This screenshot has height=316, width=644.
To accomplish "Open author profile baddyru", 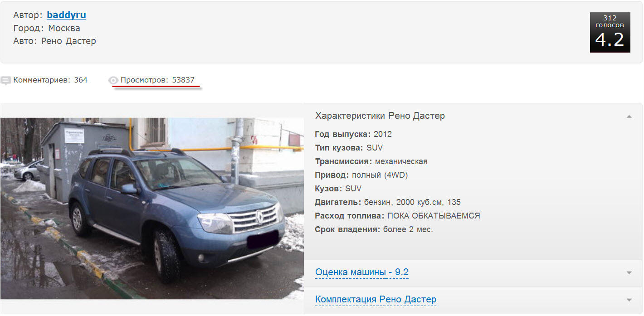I will [x=66, y=15].
